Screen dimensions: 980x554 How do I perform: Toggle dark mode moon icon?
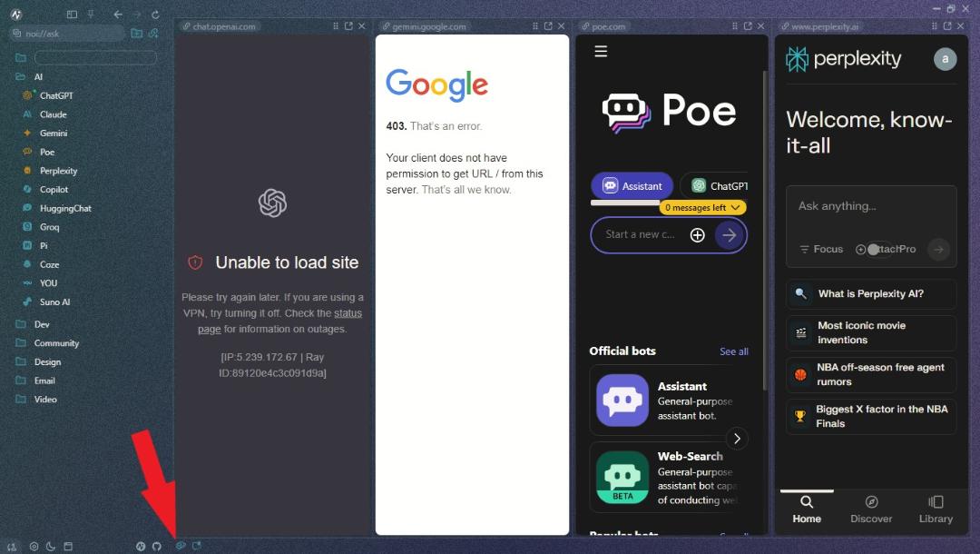coord(51,546)
